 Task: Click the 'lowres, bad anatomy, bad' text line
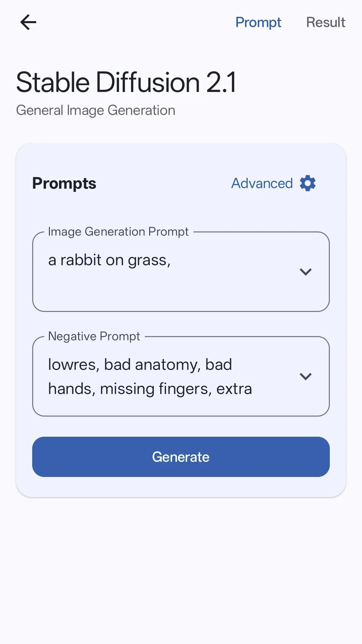click(140, 365)
